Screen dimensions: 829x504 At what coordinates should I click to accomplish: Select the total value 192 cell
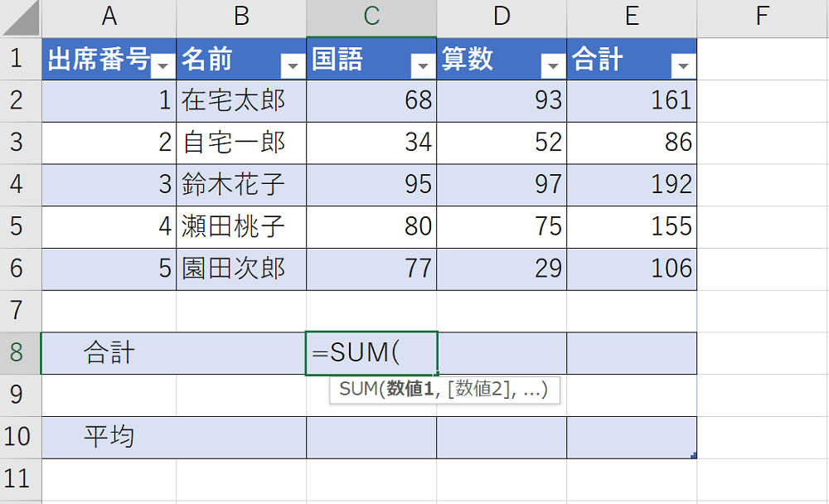[x=632, y=184]
